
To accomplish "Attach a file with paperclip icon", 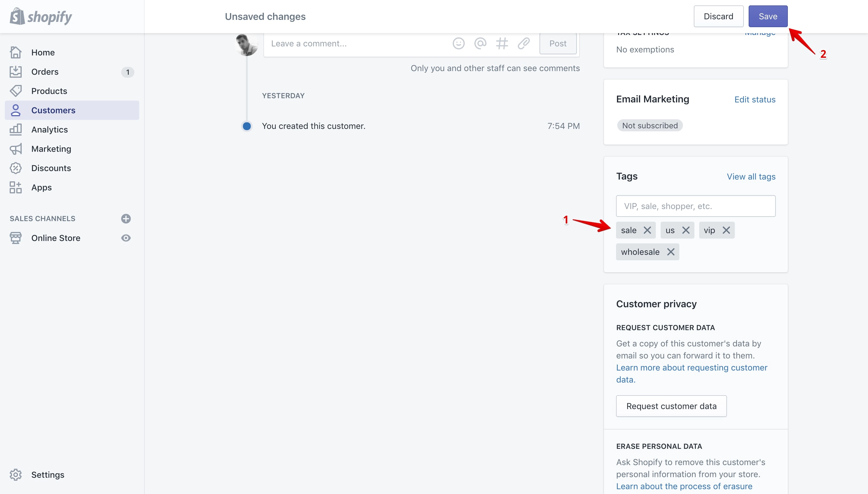I will [524, 43].
